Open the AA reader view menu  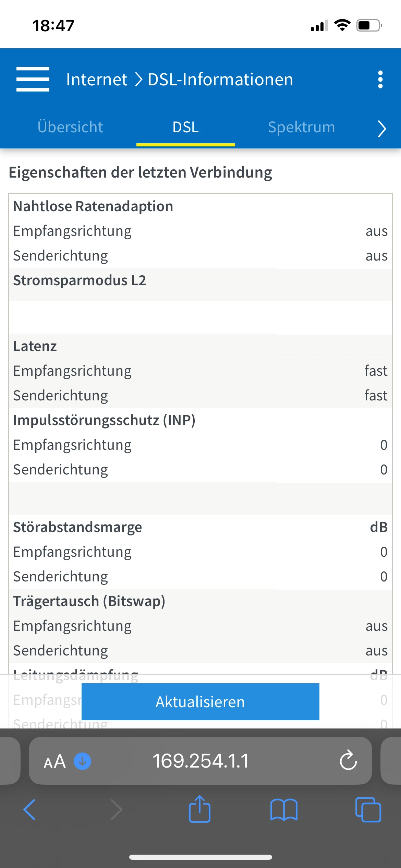click(54, 762)
